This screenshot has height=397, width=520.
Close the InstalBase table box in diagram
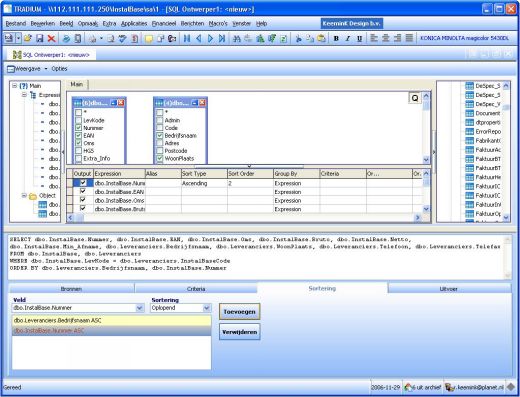point(121,103)
